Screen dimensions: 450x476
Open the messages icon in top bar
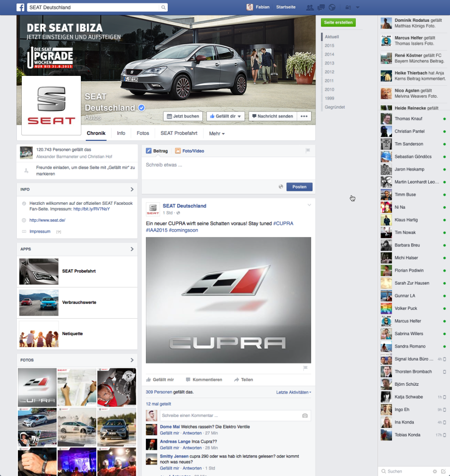coord(321,7)
